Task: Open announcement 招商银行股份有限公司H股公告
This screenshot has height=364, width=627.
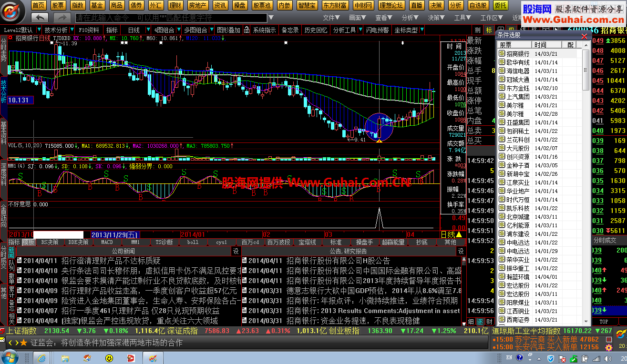Action: pyautogui.click(x=338, y=261)
